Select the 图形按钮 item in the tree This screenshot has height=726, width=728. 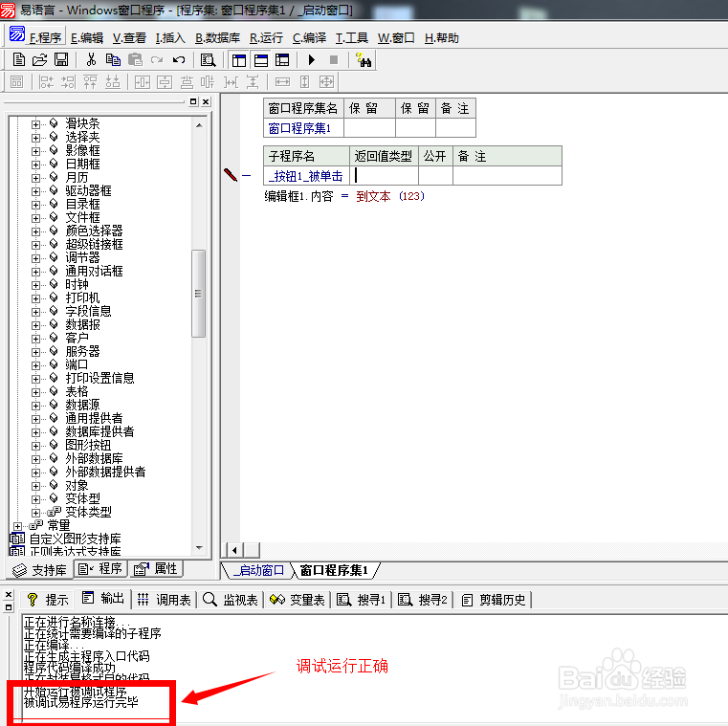88,445
